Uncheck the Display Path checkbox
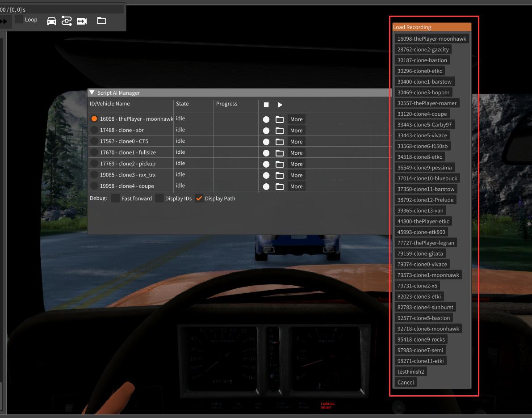Screen dimensions: 532x418 [199, 198]
